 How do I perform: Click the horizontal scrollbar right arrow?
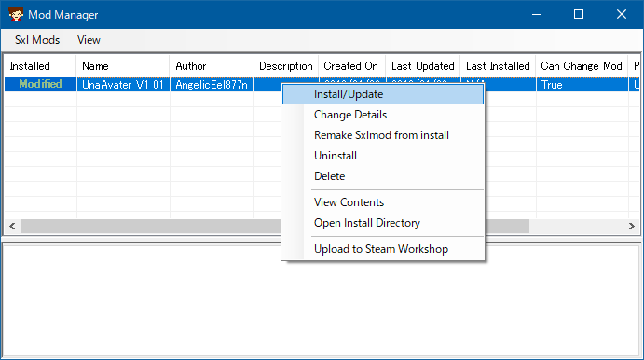632,226
